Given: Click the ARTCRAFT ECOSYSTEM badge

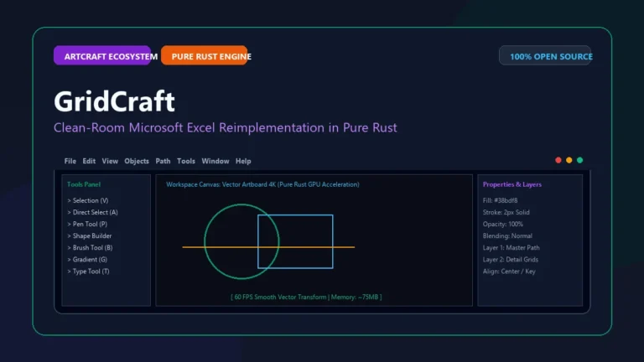Looking at the screenshot, I should click(102, 55).
